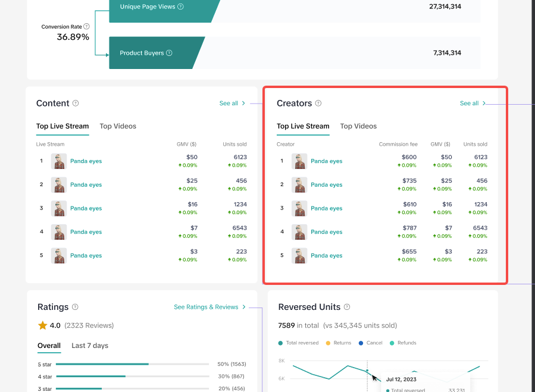The height and width of the screenshot is (392, 535).
Task: Click the Ratings info icon
Action: 75,308
